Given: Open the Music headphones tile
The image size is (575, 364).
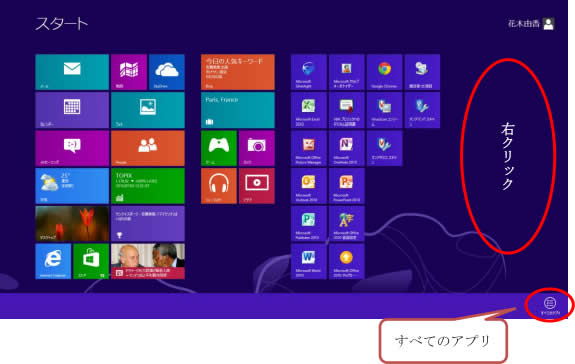Looking at the screenshot, I should point(219,186).
